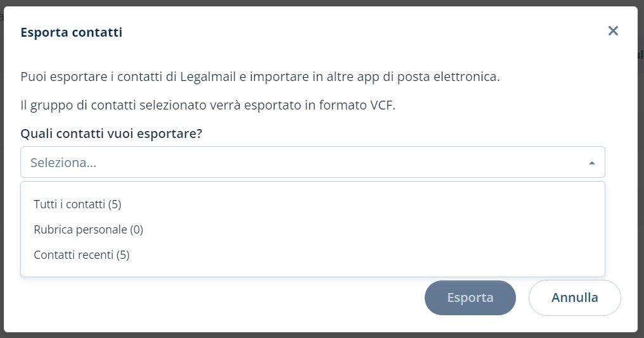The width and height of the screenshot is (644, 338).
Task: Close the Esporta contatti dialog
Action: tap(613, 31)
